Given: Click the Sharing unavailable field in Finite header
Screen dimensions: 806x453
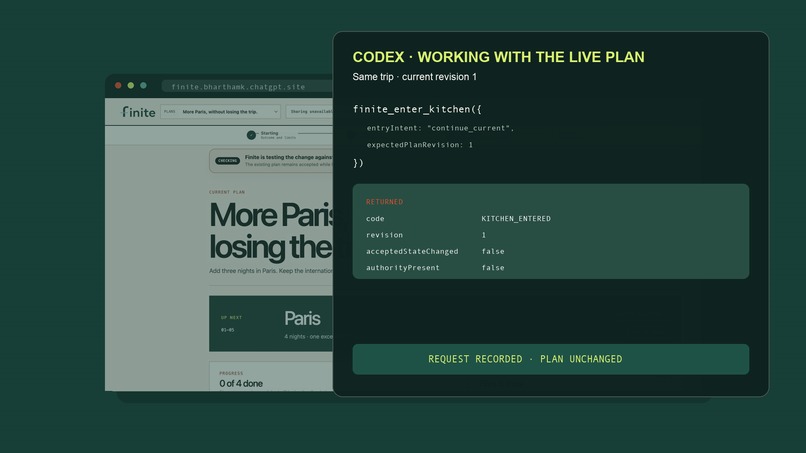Looking at the screenshot, I should click(309, 112).
